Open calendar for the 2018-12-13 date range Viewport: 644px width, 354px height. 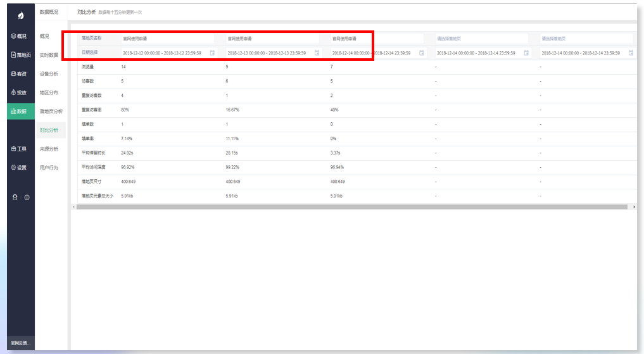pyautogui.click(x=317, y=53)
